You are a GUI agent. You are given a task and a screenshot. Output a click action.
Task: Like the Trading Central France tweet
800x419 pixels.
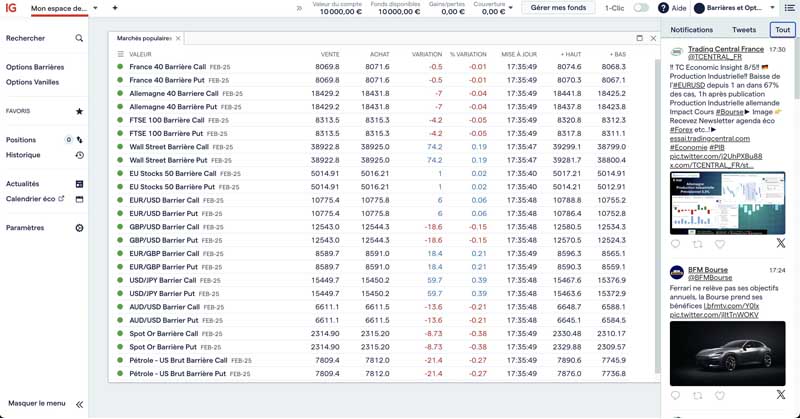[720, 244]
